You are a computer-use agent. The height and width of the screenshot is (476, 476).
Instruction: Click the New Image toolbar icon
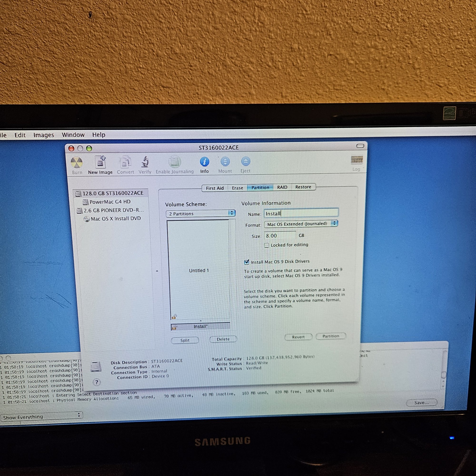click(x=100, y=162)
